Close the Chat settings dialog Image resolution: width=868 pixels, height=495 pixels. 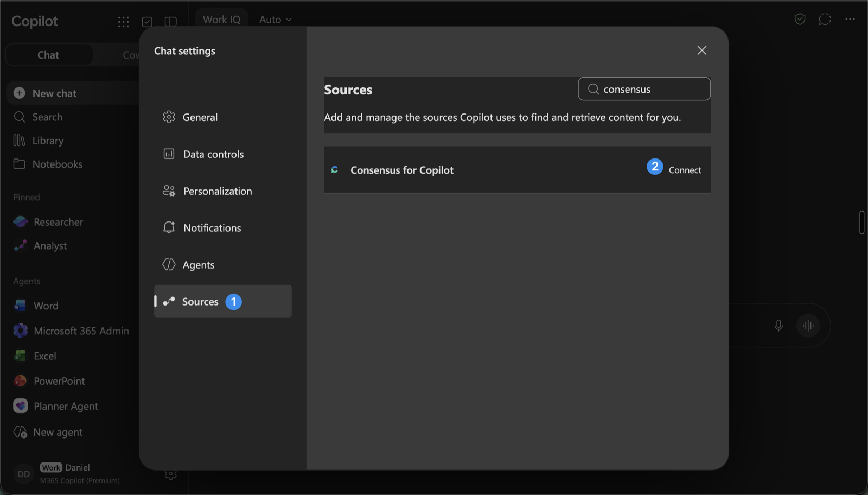click(701, 50)
